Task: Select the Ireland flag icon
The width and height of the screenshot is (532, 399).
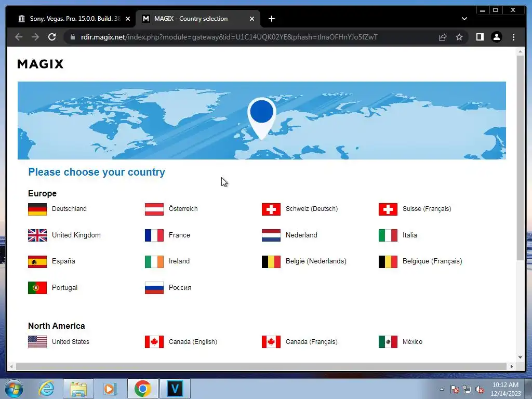Action: pyautogui.click(x=154, y=262)
